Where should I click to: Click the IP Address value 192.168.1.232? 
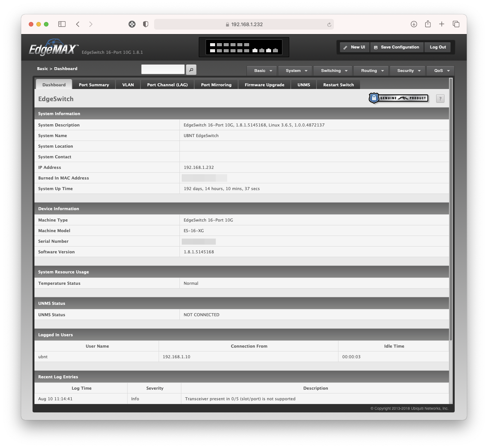click(x=199, y=167)
